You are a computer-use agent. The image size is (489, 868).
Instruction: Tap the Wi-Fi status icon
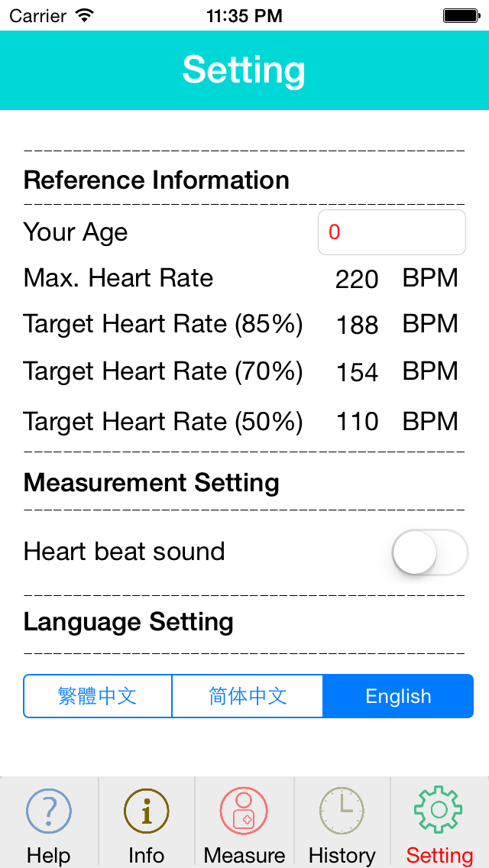tap(85, 15)
